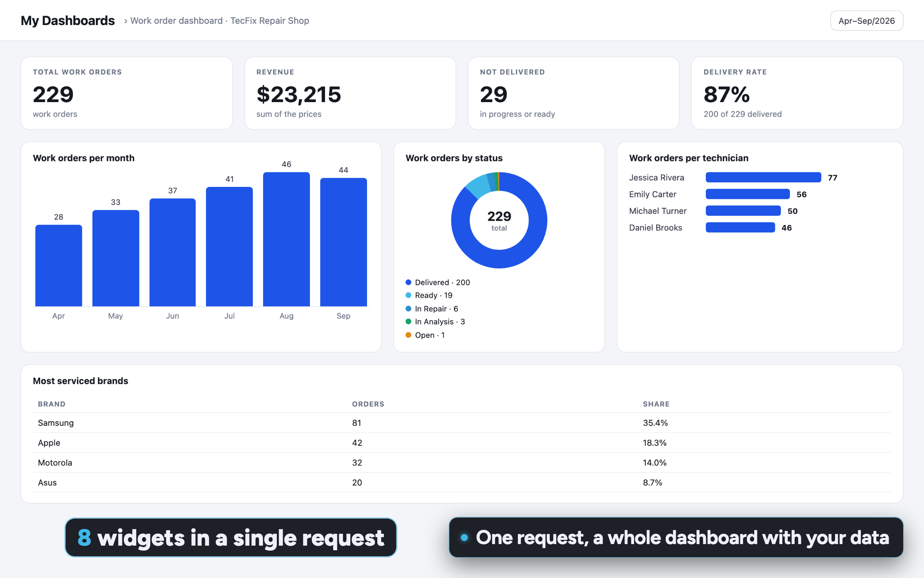The width and height of the screenshot is (924, 578).
Task: Click the Emily Carter technician name
Action: pyautogui.click(x=653, y=194)
